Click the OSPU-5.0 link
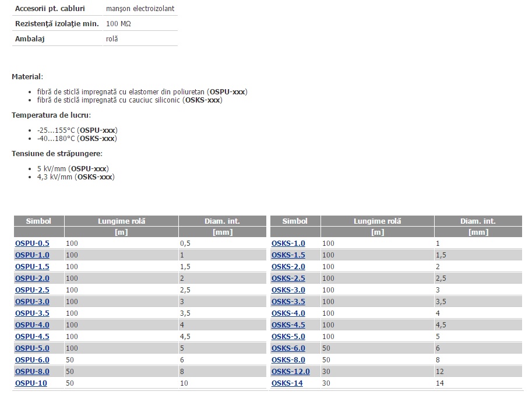 coord(32,348)
